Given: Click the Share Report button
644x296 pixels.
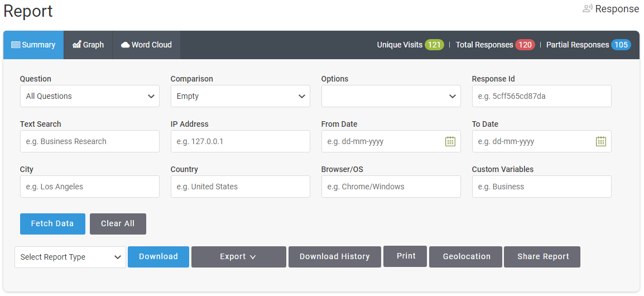Looking at the screenshot, I should [542, 257].
